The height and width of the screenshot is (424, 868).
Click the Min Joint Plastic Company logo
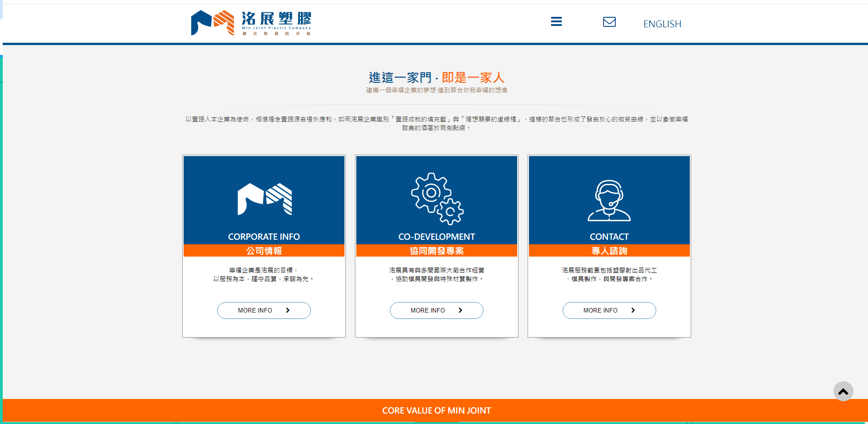(251, 23)
